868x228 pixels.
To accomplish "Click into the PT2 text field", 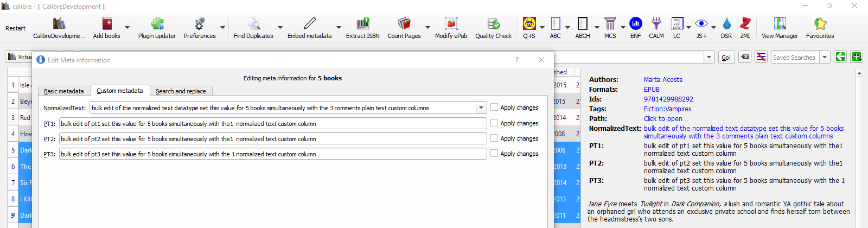I will pyautogui.click(x=272, y=139).
